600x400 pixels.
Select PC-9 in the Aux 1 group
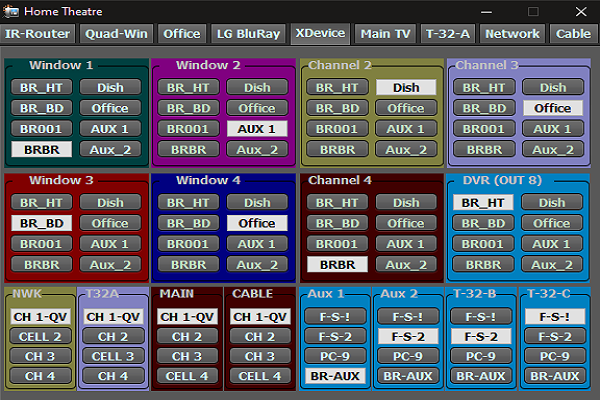click(335, 356)
